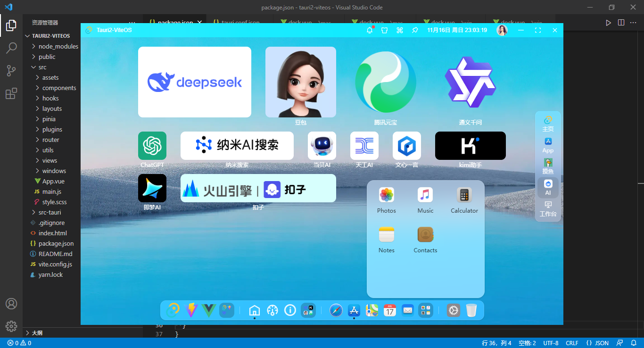The image size is (644, 348).
Task: Switch to the tauri.conf.json editor tab
Action: point(240,22)
